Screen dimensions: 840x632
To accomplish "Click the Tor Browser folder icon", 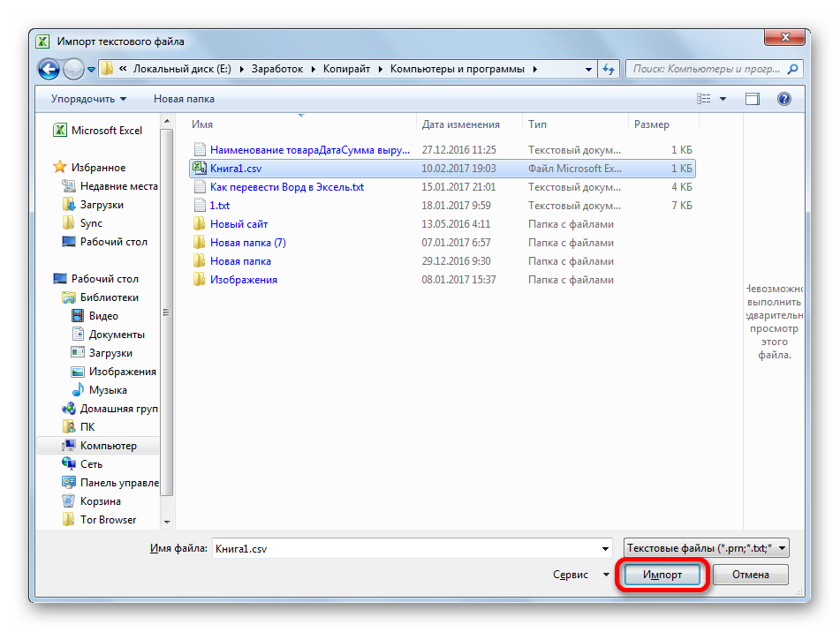I will [x=69, y=520].
